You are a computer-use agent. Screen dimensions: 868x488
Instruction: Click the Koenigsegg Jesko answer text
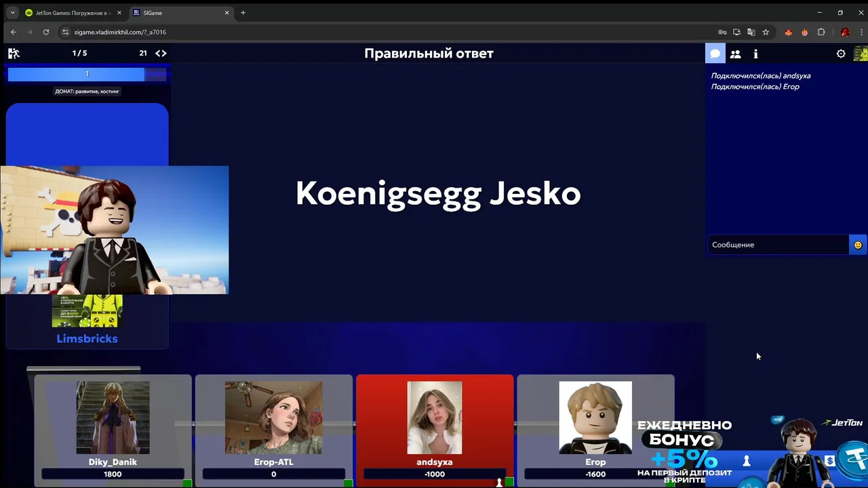point(438,194)
